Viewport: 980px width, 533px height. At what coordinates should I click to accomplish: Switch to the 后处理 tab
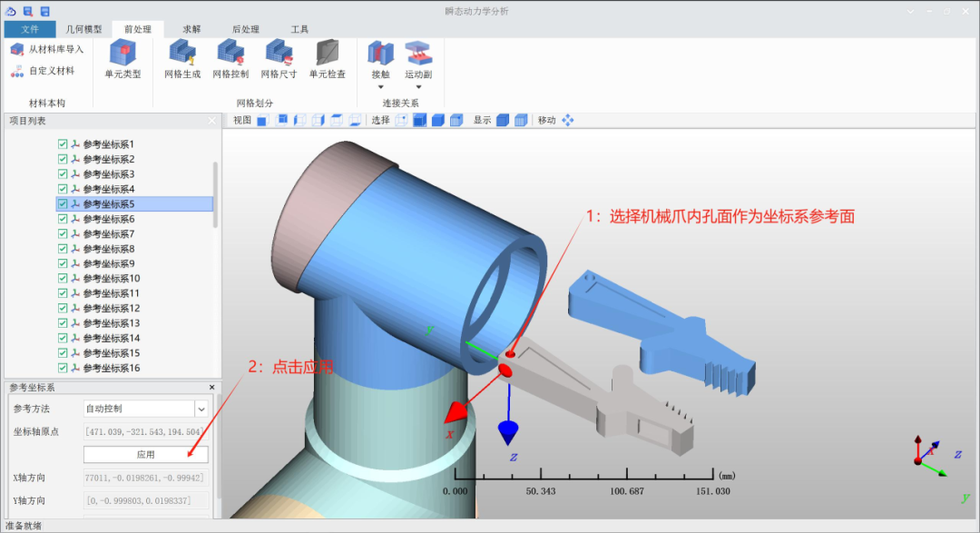(x=246, y=29)
